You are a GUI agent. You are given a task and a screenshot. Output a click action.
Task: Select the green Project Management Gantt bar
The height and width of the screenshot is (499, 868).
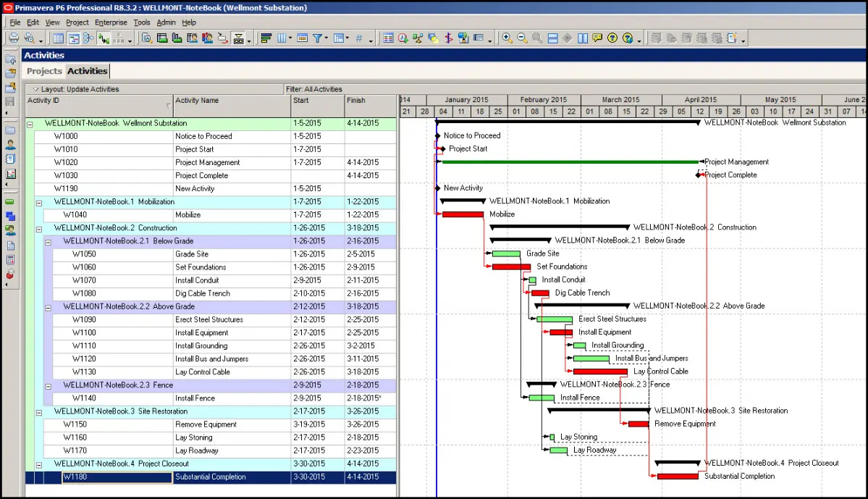(x=570, y=162)
